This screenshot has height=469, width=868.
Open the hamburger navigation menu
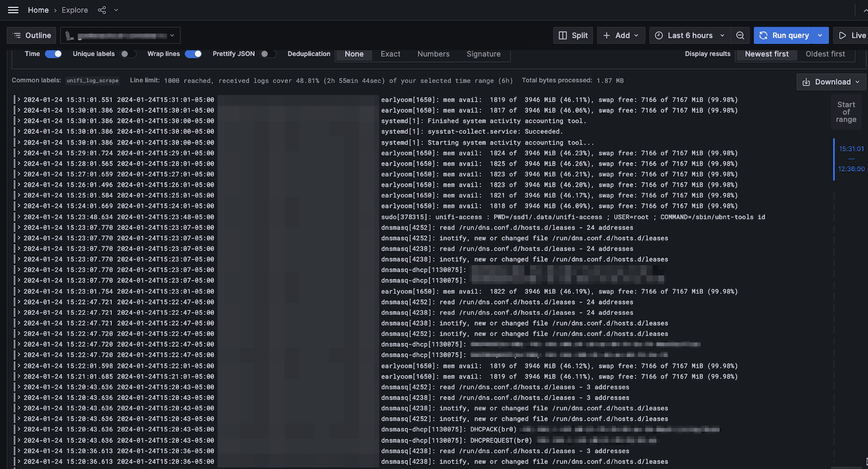pyautogui.click(x=14, y=10)
